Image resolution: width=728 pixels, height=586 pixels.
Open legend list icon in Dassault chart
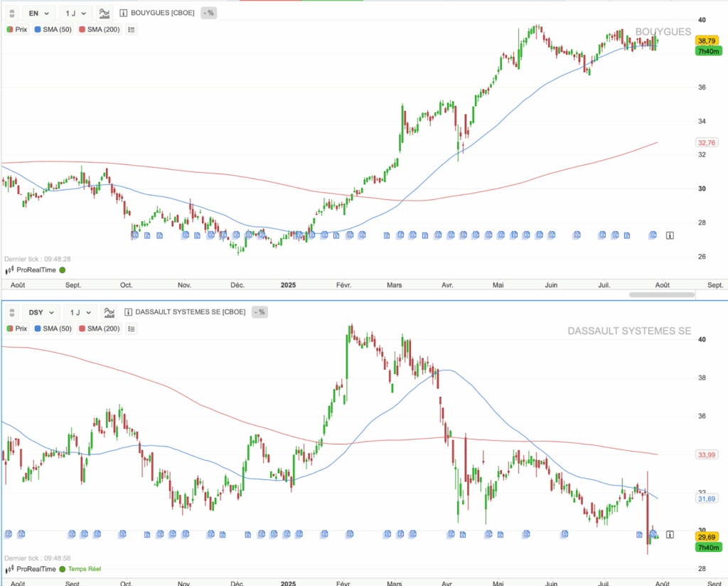tap(132, 328)
